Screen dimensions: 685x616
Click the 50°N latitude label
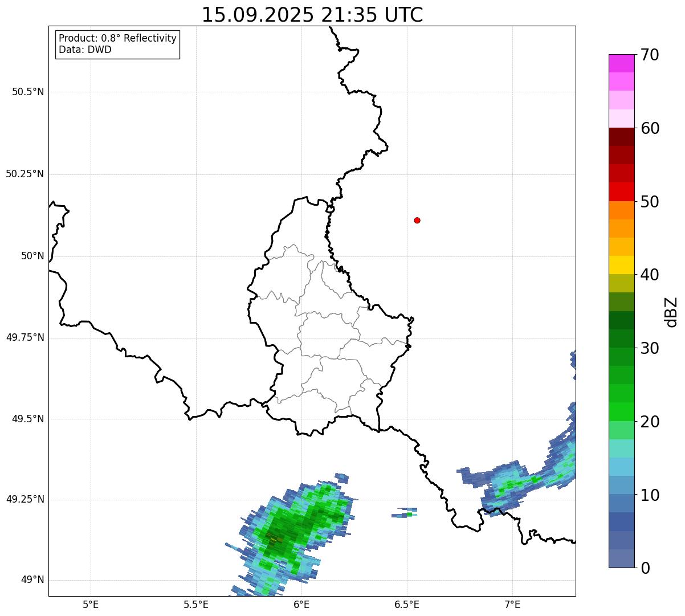[x=32, y=256]
